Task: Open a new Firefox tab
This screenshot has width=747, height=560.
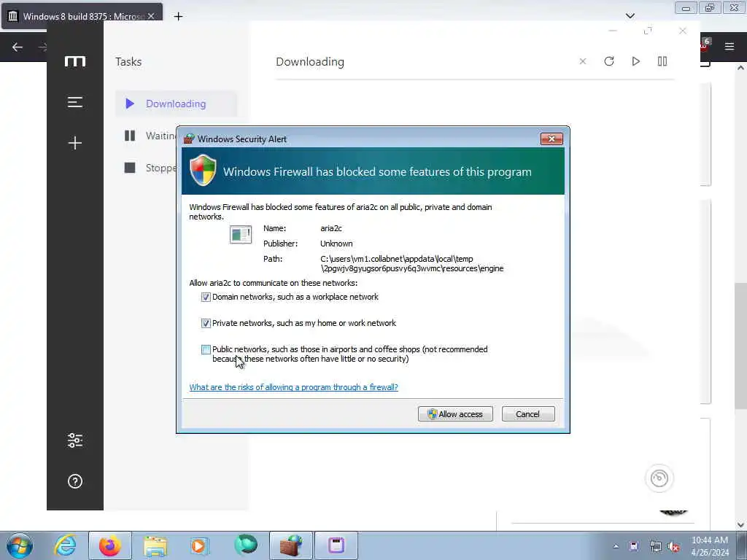Action: [178, 16]
